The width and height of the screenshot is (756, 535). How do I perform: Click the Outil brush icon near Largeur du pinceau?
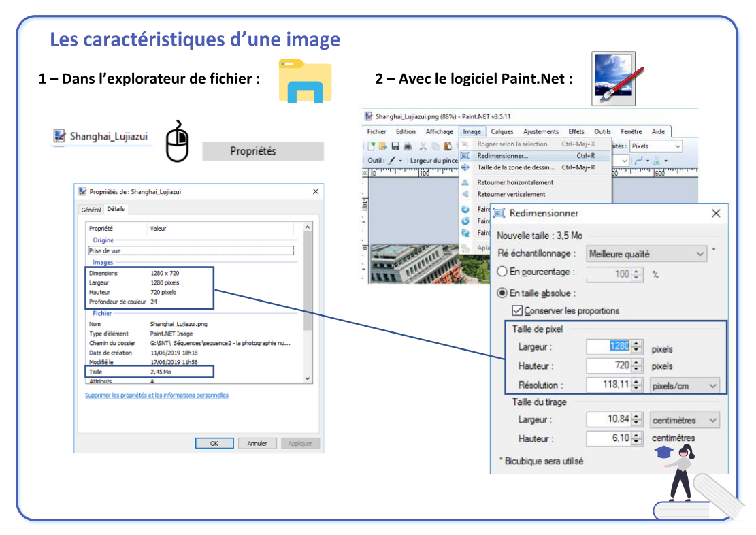391,161
